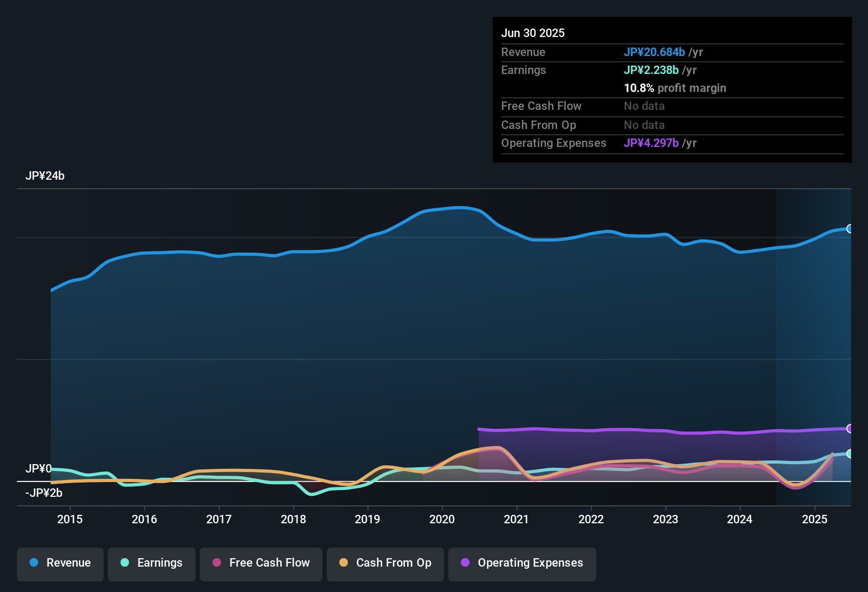Click the 2020 x-axis label
Viewport: 868px width, 592px height.
pos(442,519)
